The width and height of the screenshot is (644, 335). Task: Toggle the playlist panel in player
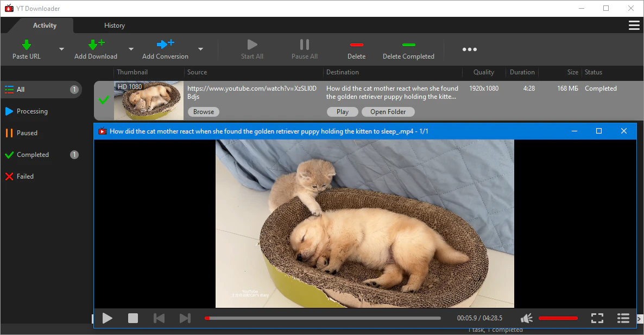pyautogui.click(x=623, y=318)
